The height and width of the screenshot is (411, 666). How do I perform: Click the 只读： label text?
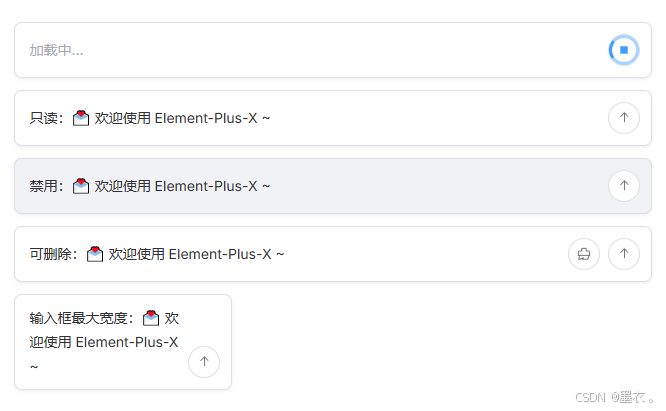(46, 118)
